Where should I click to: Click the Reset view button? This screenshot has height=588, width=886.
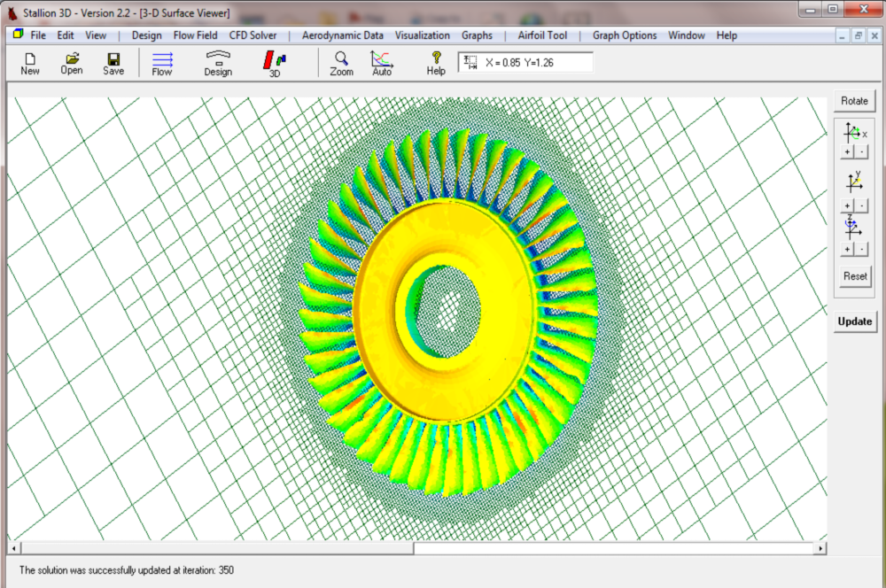(855, 276)
